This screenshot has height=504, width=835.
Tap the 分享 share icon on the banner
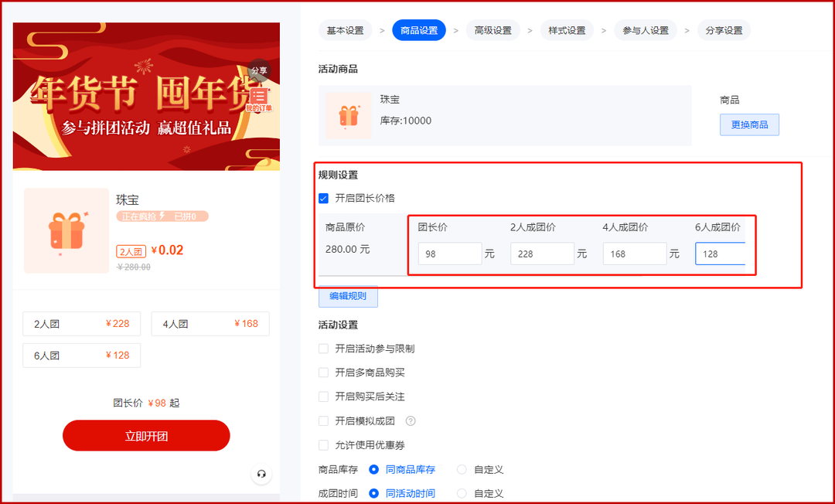[259, 70]
